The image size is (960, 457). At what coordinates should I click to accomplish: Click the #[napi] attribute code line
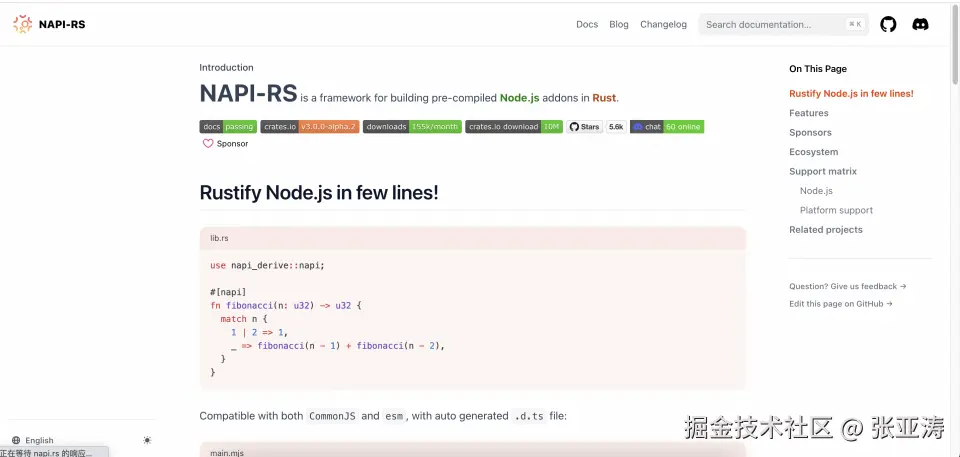228,292
